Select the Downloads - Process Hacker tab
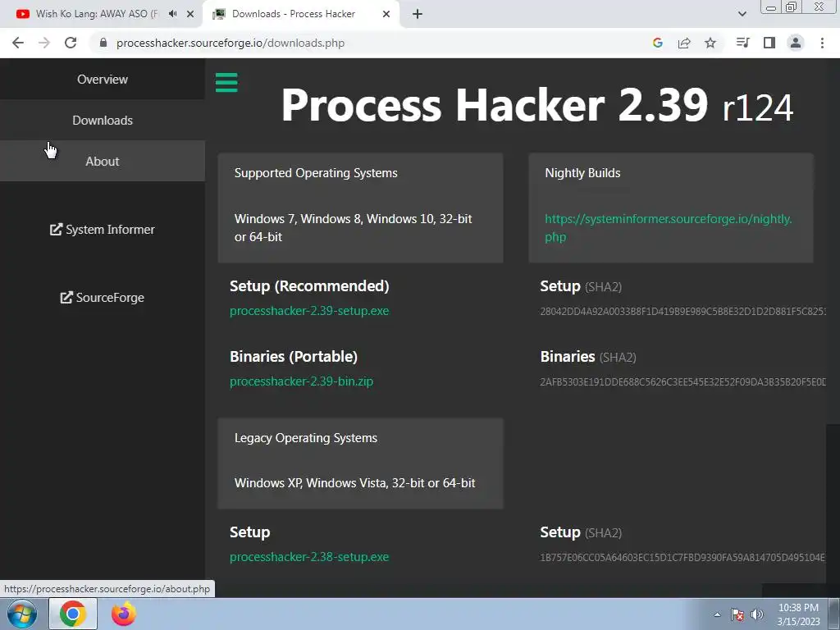 (x=300, y=14)
